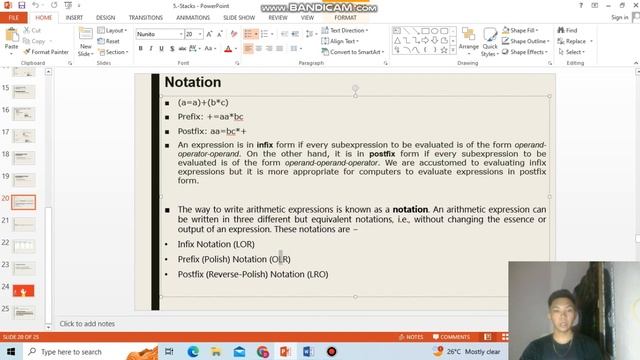
Task: Click the New Slide icon
Action: pyautogui.click(x=86, y=34)
